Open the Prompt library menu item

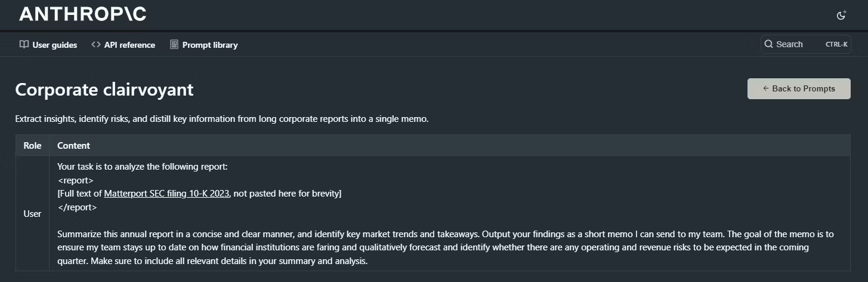coord(204,45)
